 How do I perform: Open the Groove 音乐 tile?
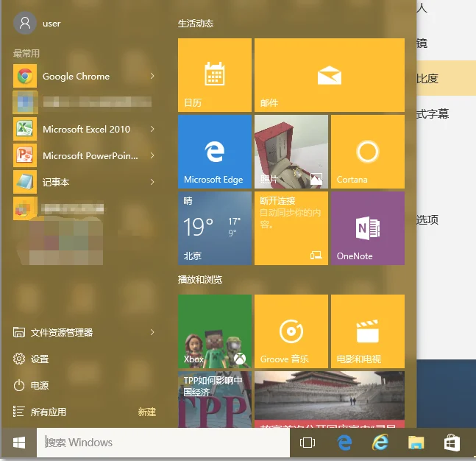coord(291,331)
